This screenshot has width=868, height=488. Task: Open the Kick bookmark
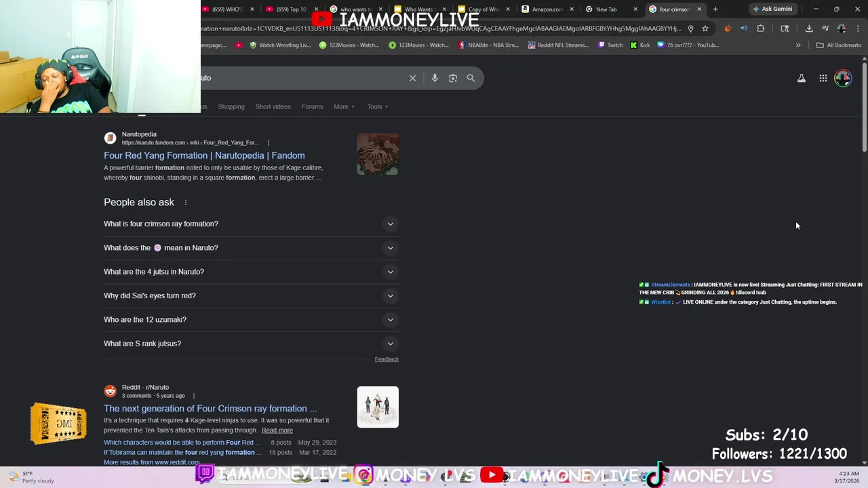coord(640,45)
